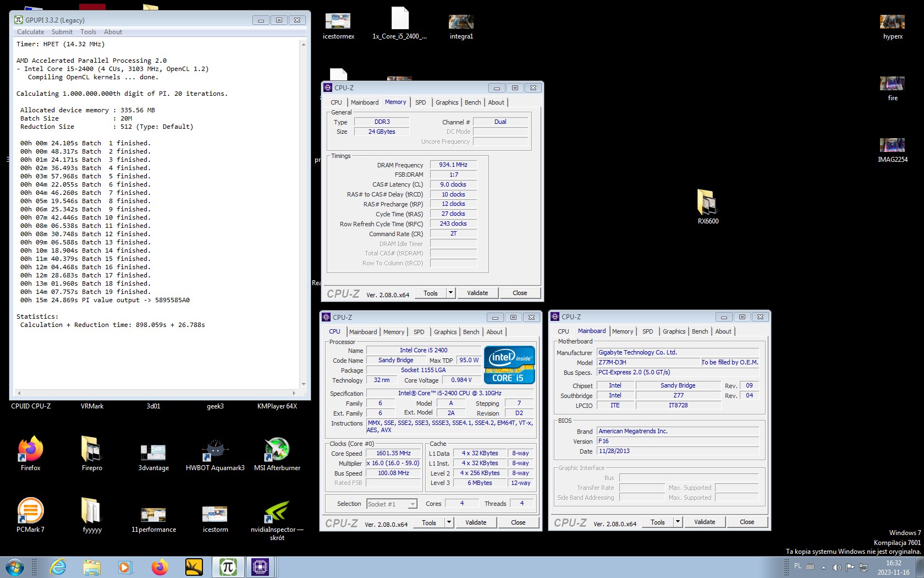Select About tab in Mainboard CPU-Z window
The height and width of the screenshot is (578, 924).
[x=723, y=331]
